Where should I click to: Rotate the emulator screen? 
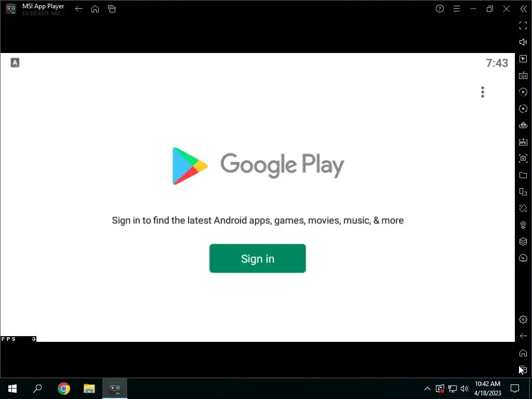[523, 208]
